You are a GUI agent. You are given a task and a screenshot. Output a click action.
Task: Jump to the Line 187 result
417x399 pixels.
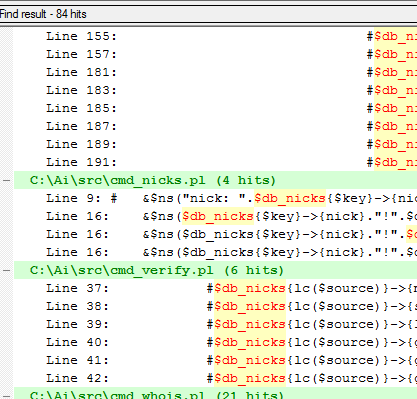215,126
